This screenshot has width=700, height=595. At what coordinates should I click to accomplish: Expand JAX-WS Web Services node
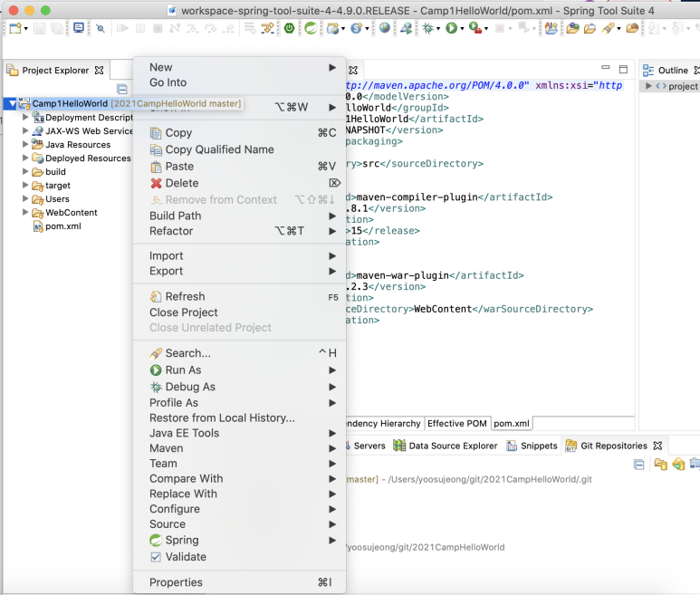tap(25, 130)
